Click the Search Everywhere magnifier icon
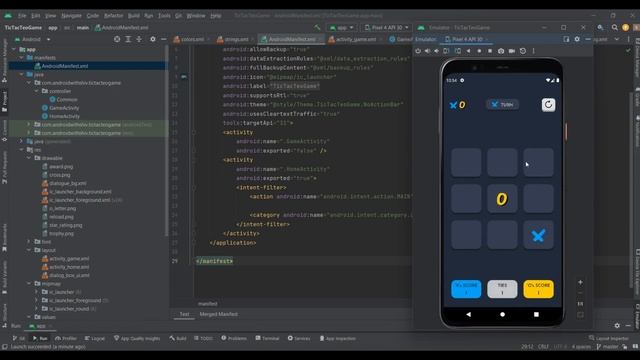The width and height of the screenshot is (640, 360). (x=614, y=27)
